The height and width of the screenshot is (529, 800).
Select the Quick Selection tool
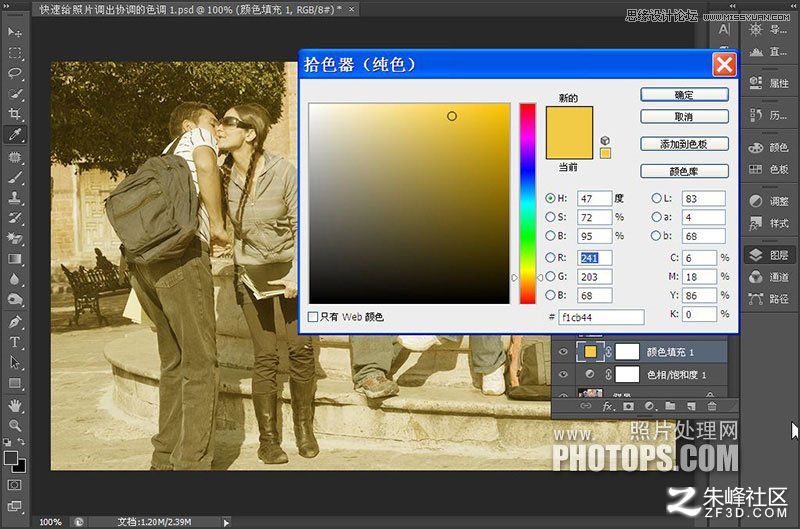15,94
